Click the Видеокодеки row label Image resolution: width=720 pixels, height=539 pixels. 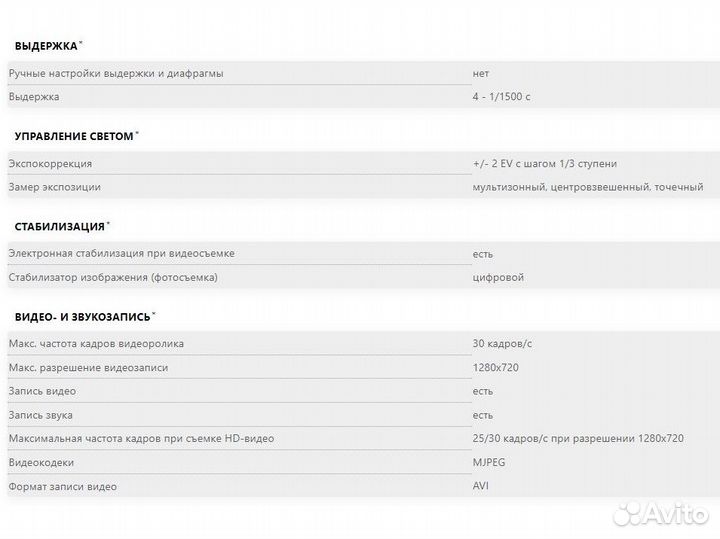pyautogui.click(x=41, y=463)
